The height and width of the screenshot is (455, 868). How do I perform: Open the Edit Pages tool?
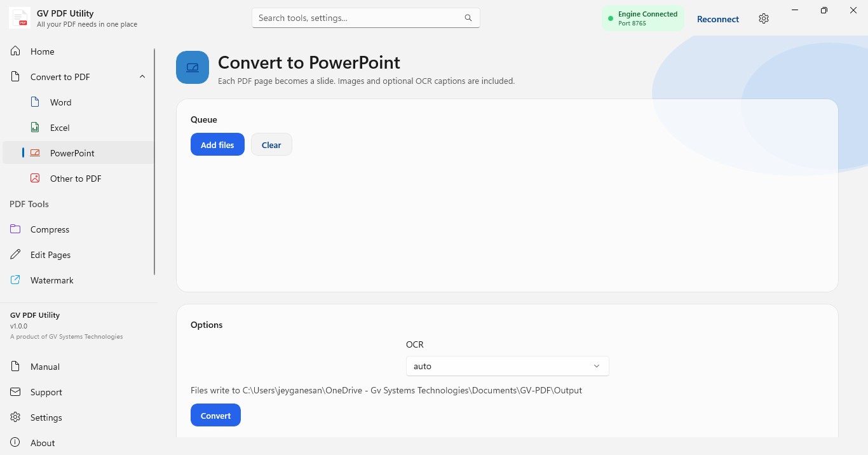pyautogui.click(x=78, y=255)
